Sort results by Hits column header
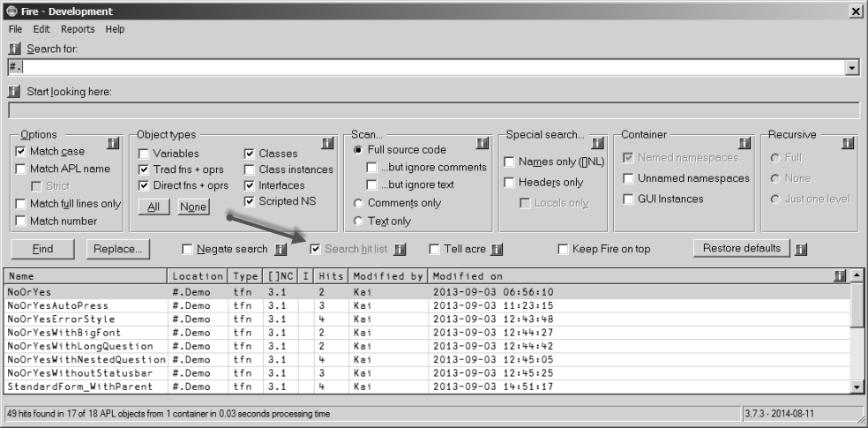The width and height of the screenshot is (868, 428). (331, 276)
